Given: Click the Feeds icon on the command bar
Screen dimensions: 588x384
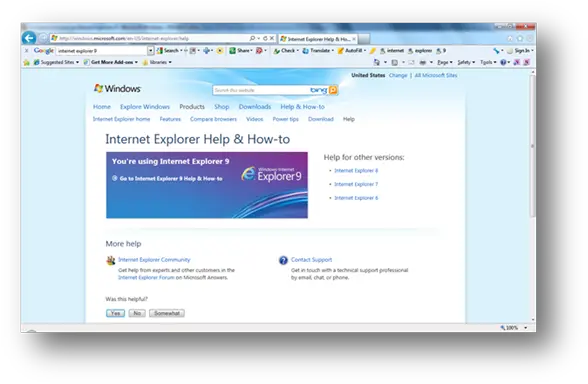Looking at the screenshot, I should point(394,62).
